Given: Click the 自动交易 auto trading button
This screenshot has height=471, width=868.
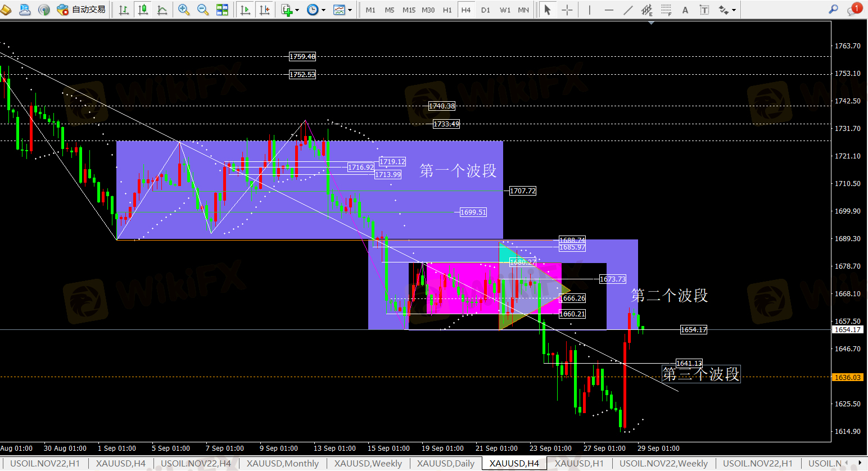Looking at the screenshot, I should click(x=82, y=10).
